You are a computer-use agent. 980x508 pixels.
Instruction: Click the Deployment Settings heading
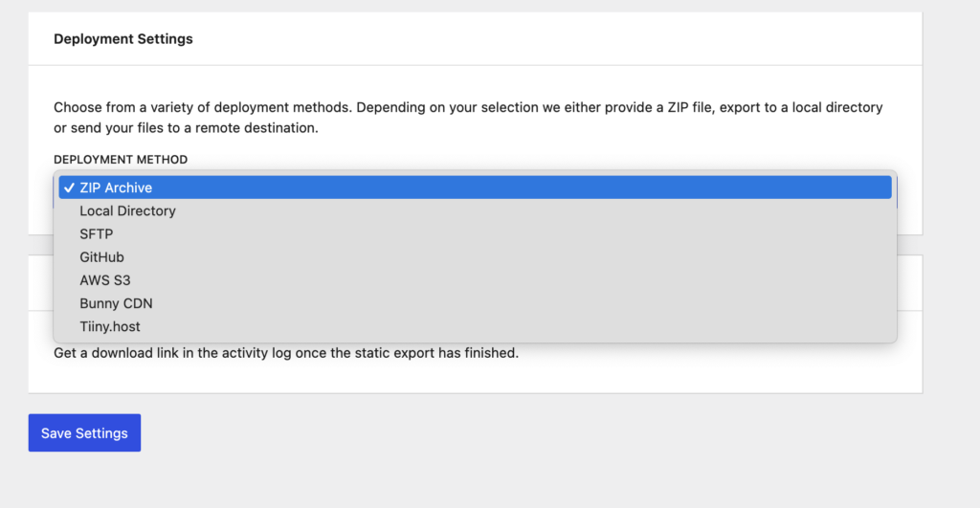pos(123,38)
